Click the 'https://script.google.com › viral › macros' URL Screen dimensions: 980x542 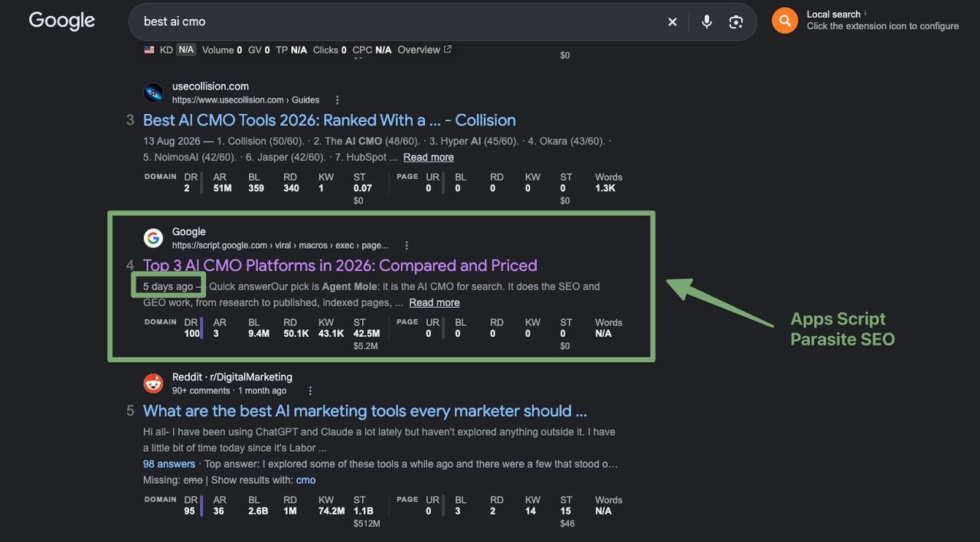pyautogui.click(x=280, y=246)
